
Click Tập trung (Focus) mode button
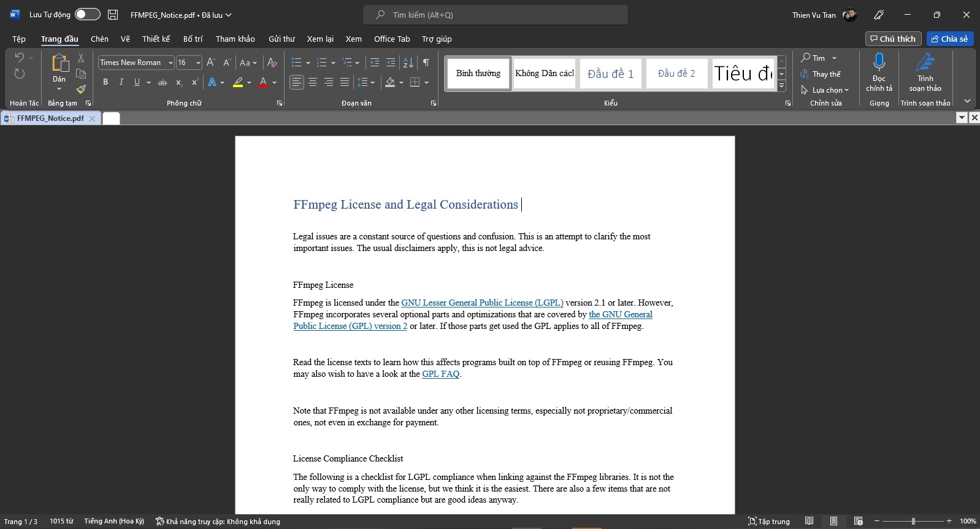(769, 521)
